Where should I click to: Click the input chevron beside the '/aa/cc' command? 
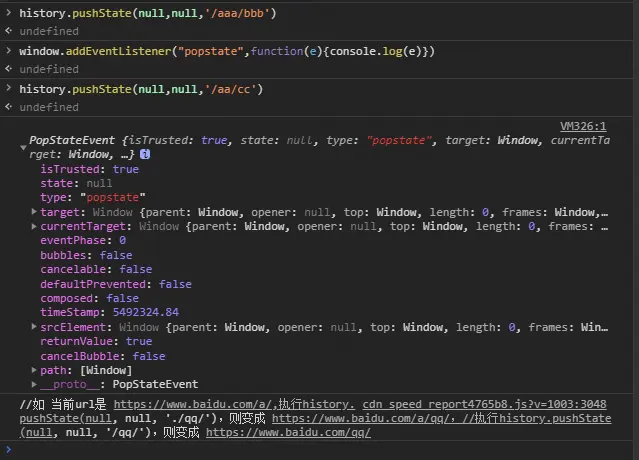8,89
